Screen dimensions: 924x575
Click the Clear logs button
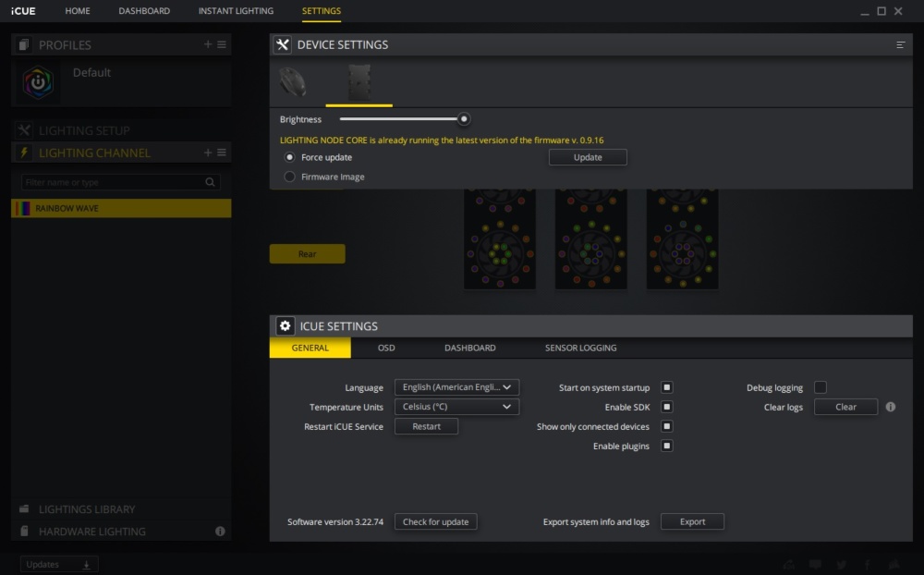click(845, 407)
